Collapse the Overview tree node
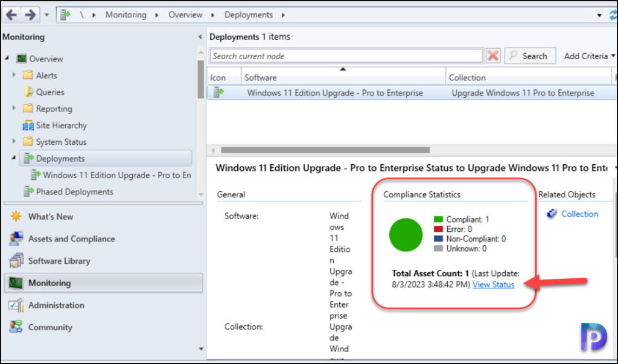The height and width of the screenshot is (364, 618). [7, 58]
